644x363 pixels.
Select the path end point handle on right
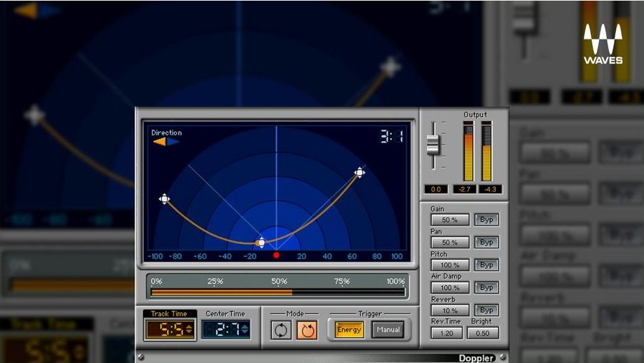360,173
